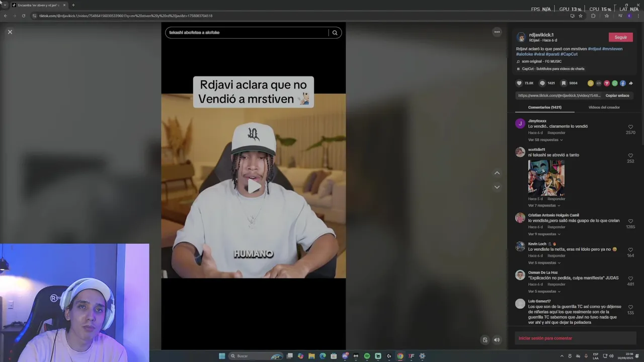Open File Explorer from the taskbar
644x362 pixels.
[311, 356]
